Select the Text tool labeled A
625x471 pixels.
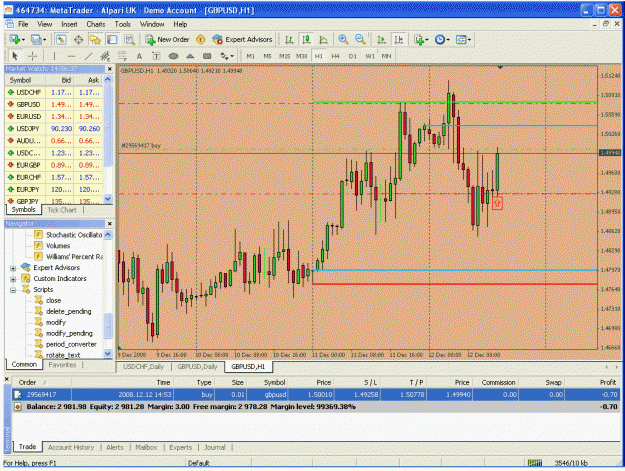coord(139,56)
